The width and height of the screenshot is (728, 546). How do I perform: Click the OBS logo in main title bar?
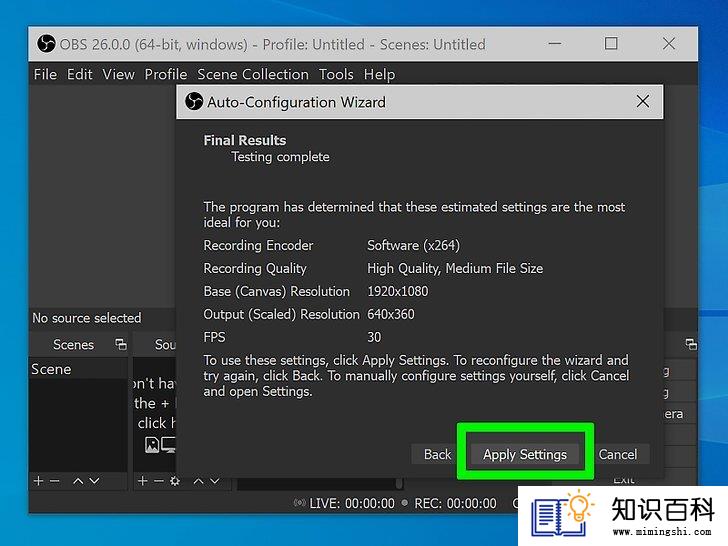click(46, 44)
